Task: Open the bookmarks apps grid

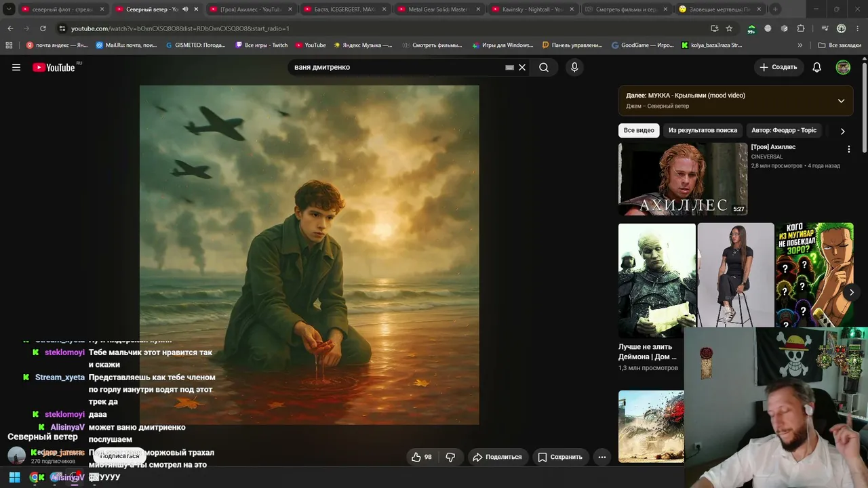Action: click(x=9, y=45)
